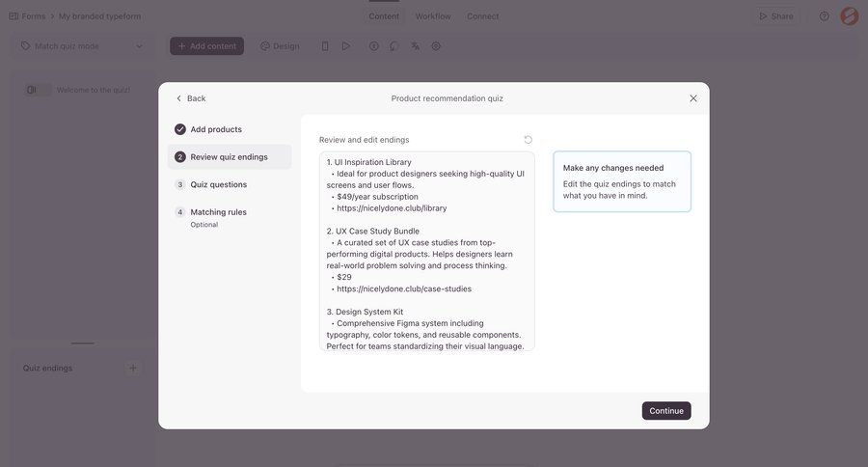
Task: Click the Quiz endings section label
Action: coord(47,368)
